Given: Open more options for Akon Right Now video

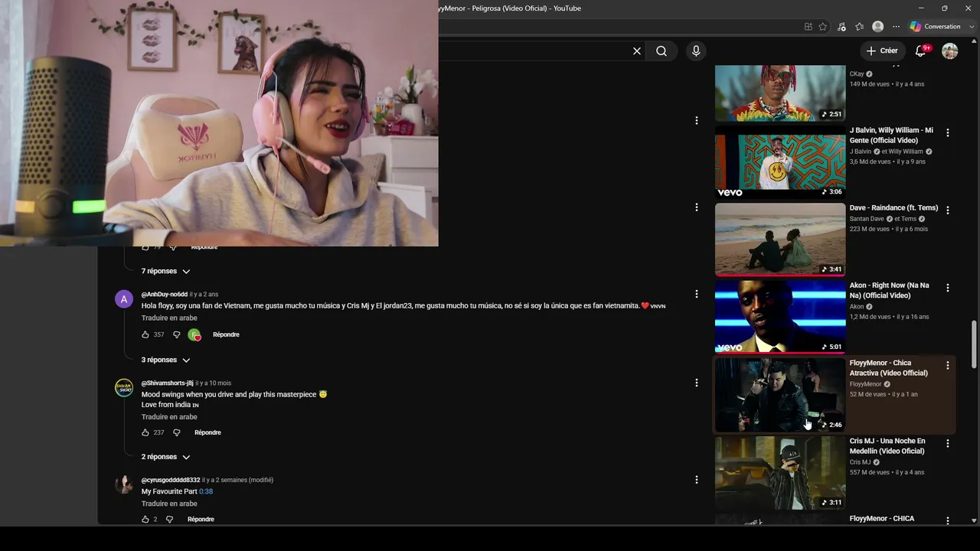Looking at the screenshot, I should tap(948, 289).
